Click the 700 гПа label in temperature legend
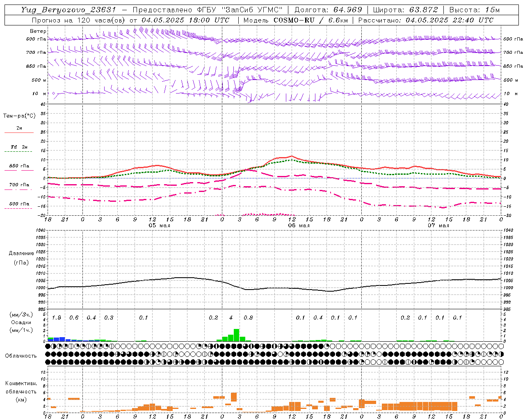The width and height of the screenshot is (525, 420). point(19,185)
